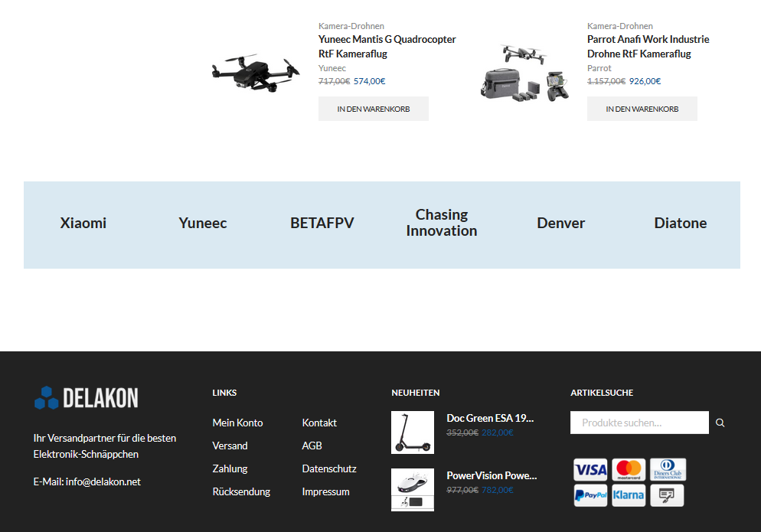The height and width of the screenshot is (532, 761).
Task: Click the 282,00€ scooter price
Action: pos(498,432)
